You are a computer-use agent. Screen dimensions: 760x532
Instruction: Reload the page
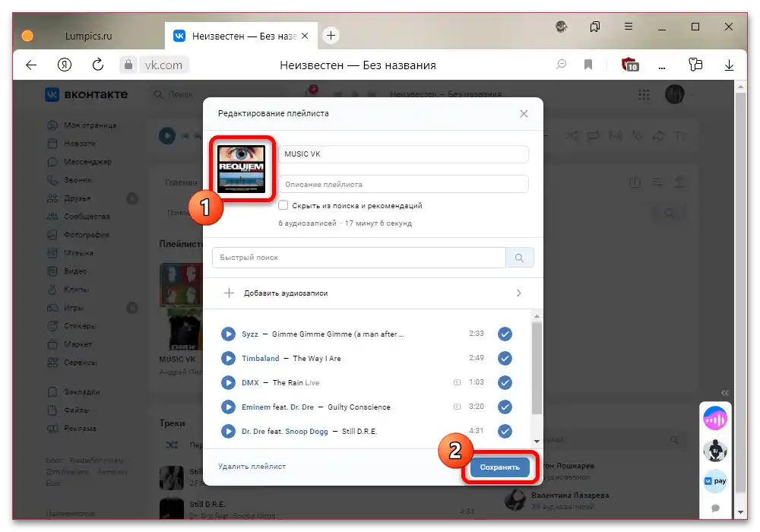point(98,65)
